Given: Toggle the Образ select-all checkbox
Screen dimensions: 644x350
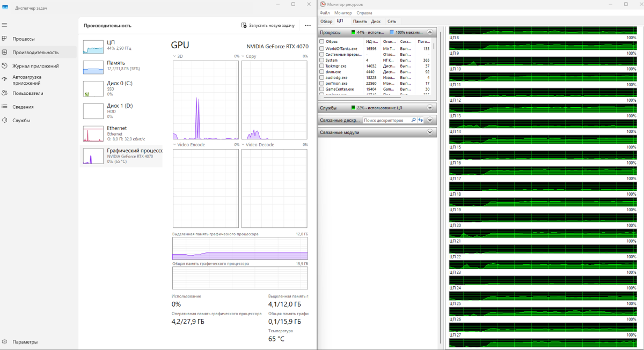Looking at the screenshot, I should point(322,41).
